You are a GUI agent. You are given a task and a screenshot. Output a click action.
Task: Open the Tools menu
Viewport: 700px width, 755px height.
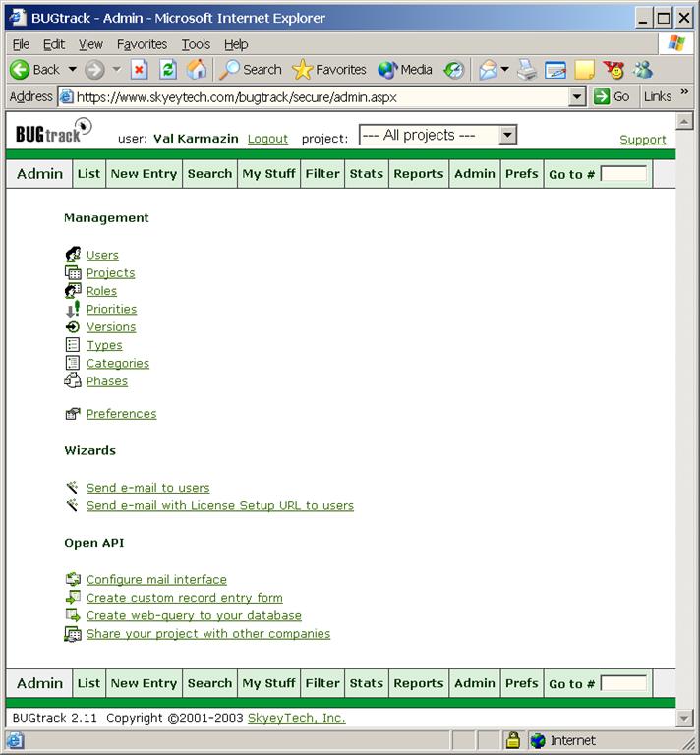click(x=196, y=44)
